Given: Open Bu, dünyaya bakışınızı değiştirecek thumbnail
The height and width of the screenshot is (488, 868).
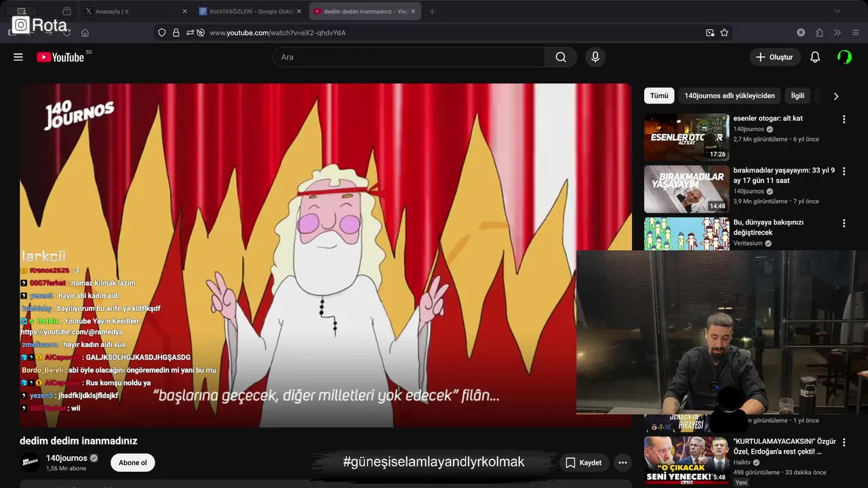Looking at the screenshot, I should point(686,234).
